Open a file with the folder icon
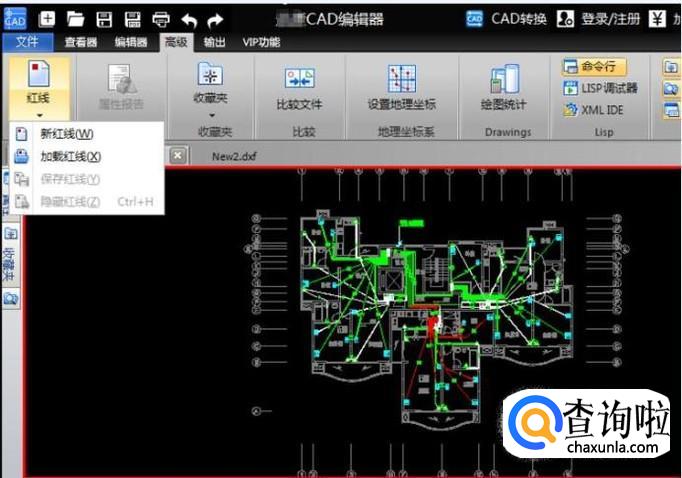 point(76,19)
